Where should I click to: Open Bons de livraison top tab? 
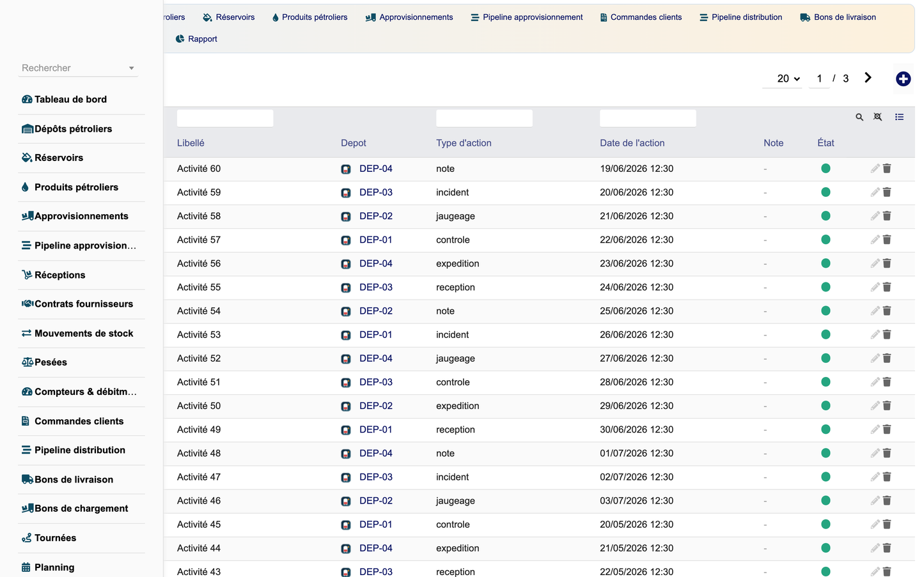(x=838, y=17)
